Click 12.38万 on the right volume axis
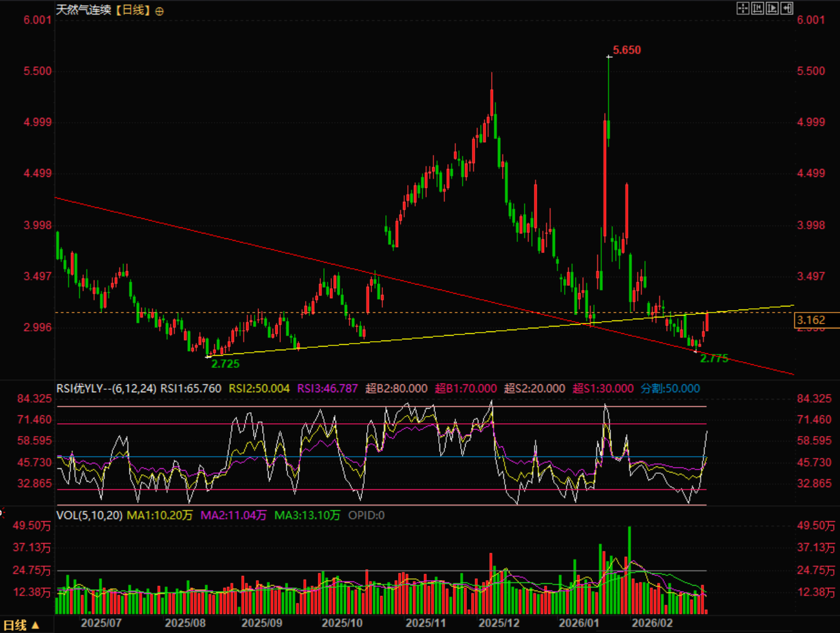 pos(816,592)
